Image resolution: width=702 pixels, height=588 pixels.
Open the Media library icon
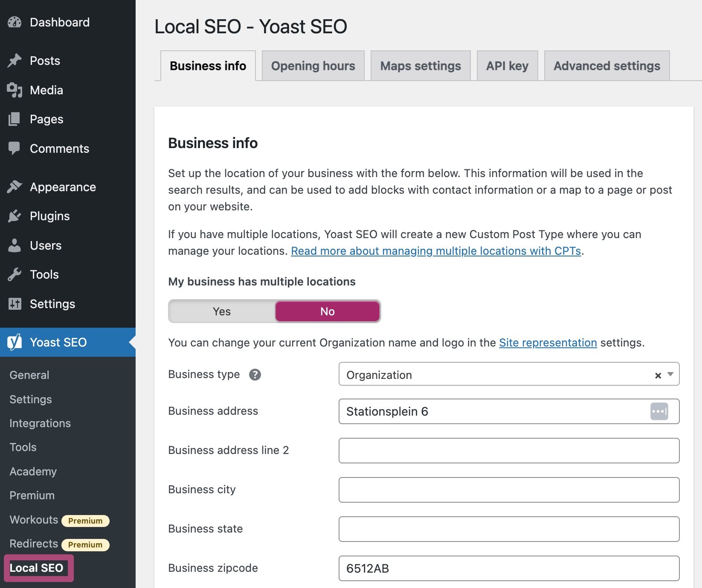click(14, 90)
